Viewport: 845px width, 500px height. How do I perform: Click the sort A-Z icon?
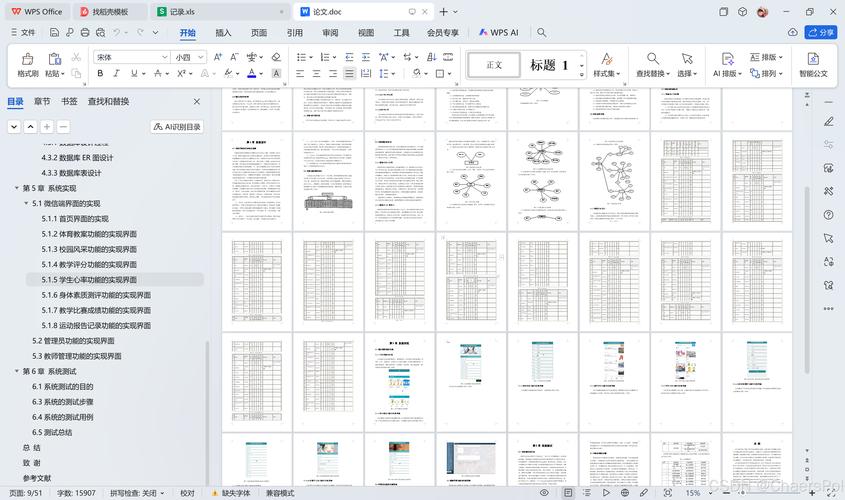431,57
